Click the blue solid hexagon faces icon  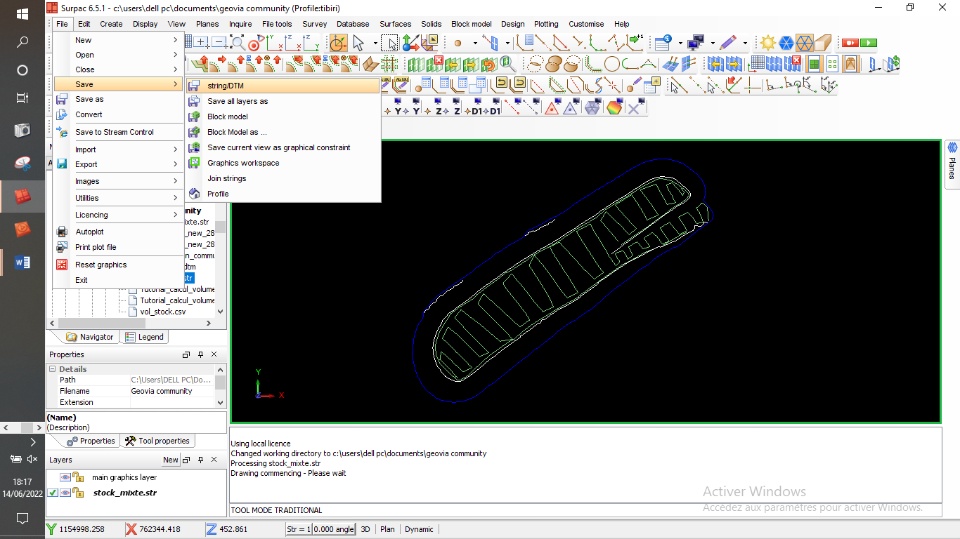786,42
